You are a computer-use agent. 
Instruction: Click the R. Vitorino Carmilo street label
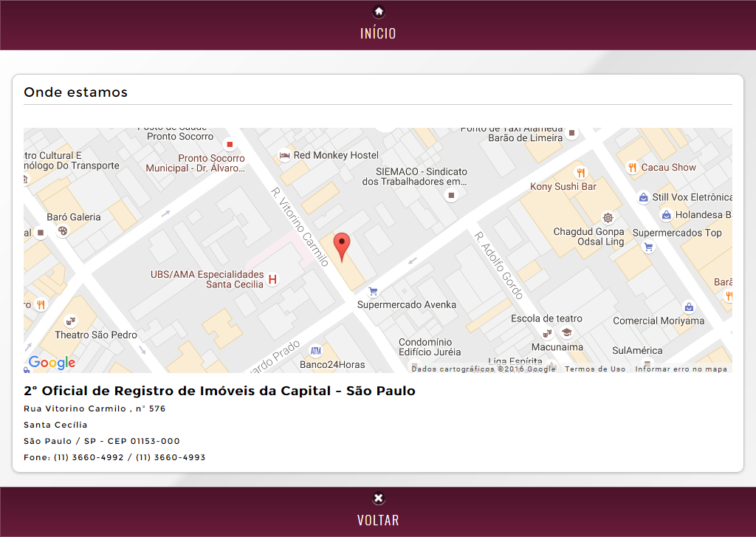click(300, 227)
